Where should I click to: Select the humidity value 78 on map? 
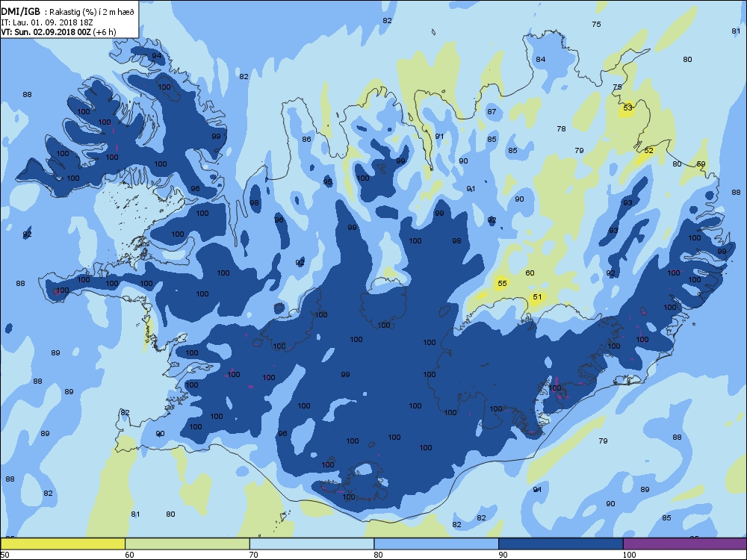(561, 129)
